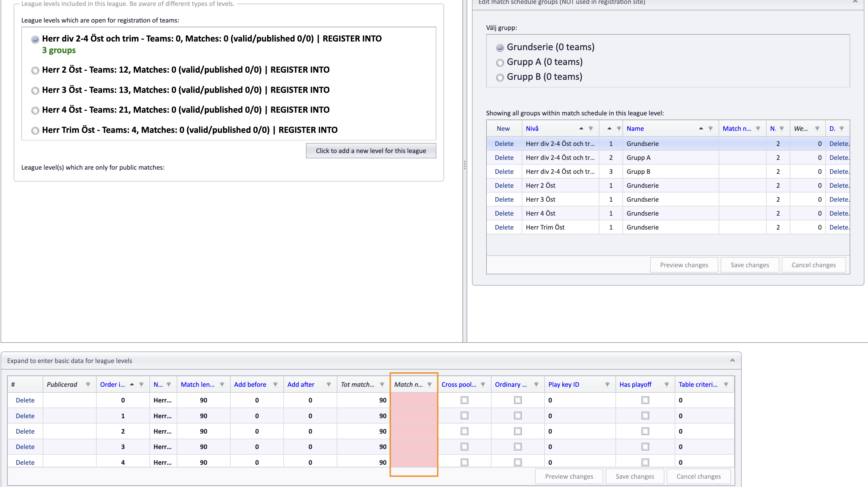Select Herr 2 Öst league level radio
The width and height of the screenshot is (868, 487).
click(x=35, y=70)
